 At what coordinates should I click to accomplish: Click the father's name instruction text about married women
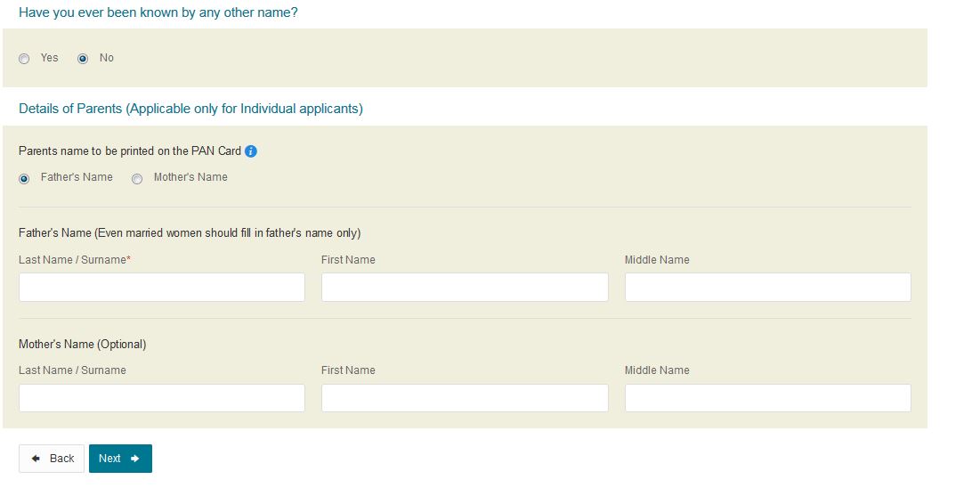pos(190,233)
